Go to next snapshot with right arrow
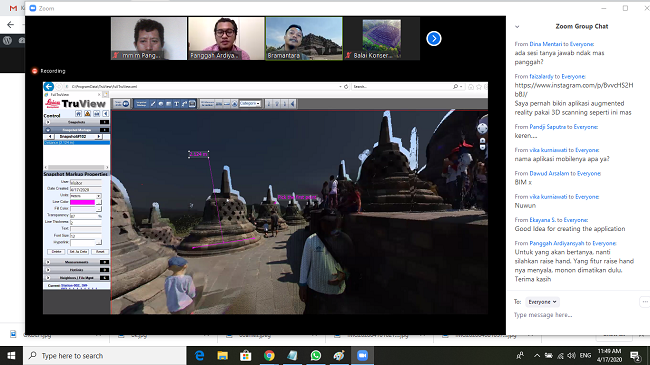Image resolution: width=650 pixels, height=365 pixels. pos(99,136)
